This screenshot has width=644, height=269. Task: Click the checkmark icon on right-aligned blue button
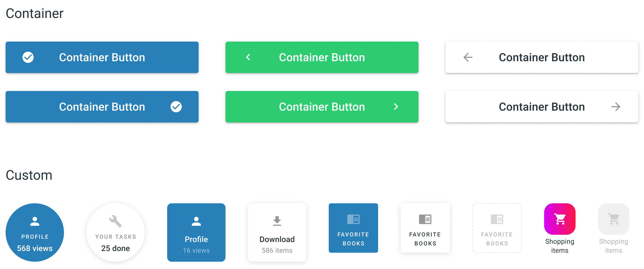[x=176, y=107]
